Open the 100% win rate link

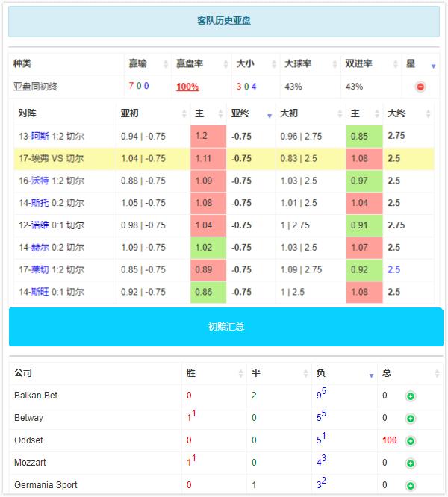[x=187, y=87]
